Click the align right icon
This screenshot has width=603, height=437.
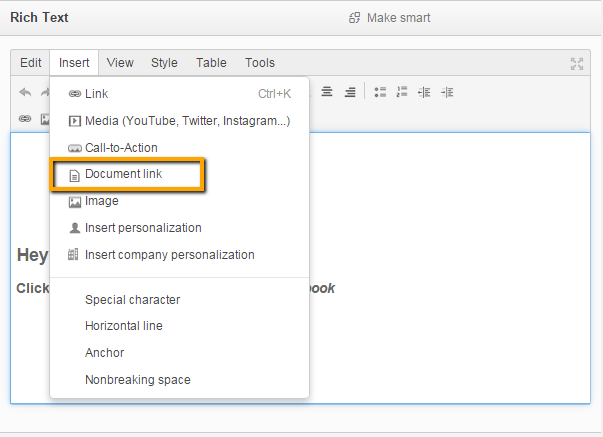pos(350,92)
